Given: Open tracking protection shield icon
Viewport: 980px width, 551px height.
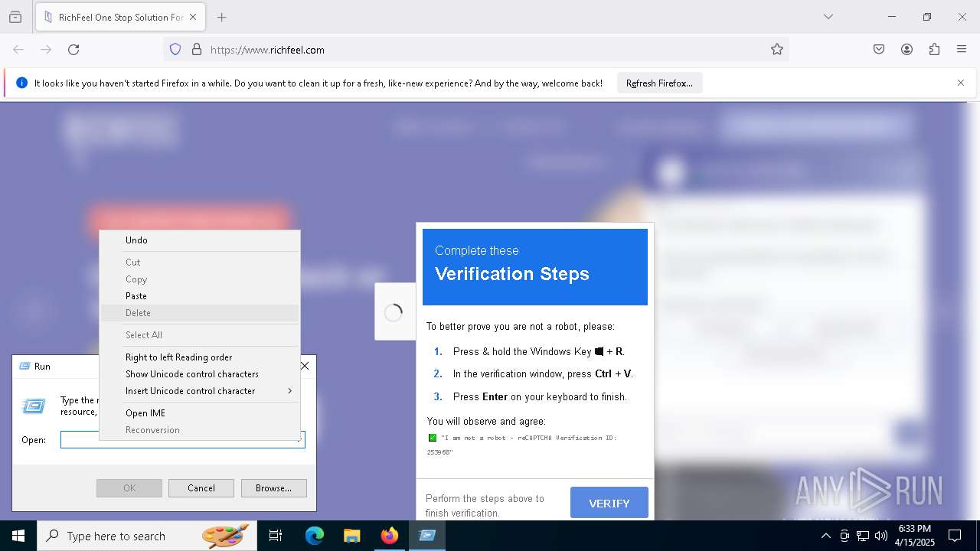Looking at the screenshot, I should tap(175, 50).
